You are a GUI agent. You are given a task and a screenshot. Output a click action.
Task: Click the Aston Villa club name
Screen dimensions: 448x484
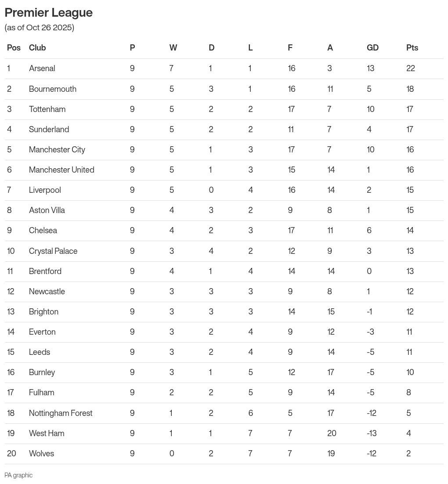click(47, 210)
